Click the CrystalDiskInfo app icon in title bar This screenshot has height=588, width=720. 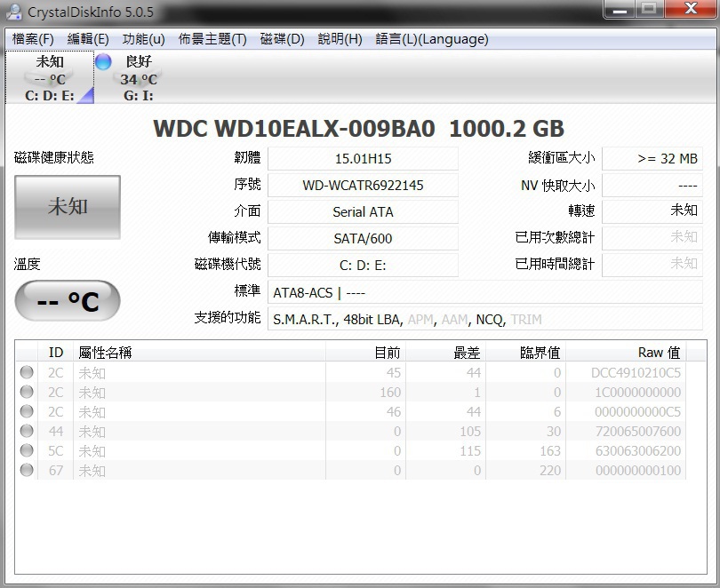(x=14, y=12)
